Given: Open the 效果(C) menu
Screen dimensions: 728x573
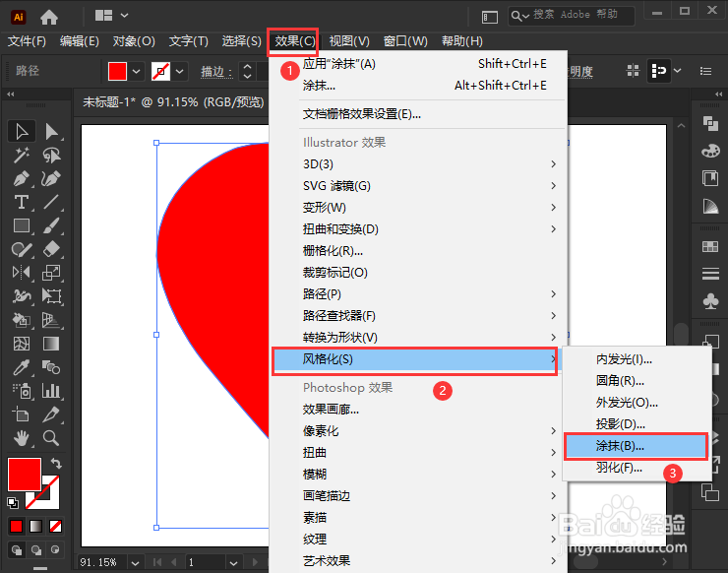Looking at the screenshot, I should tap(294, 41).
